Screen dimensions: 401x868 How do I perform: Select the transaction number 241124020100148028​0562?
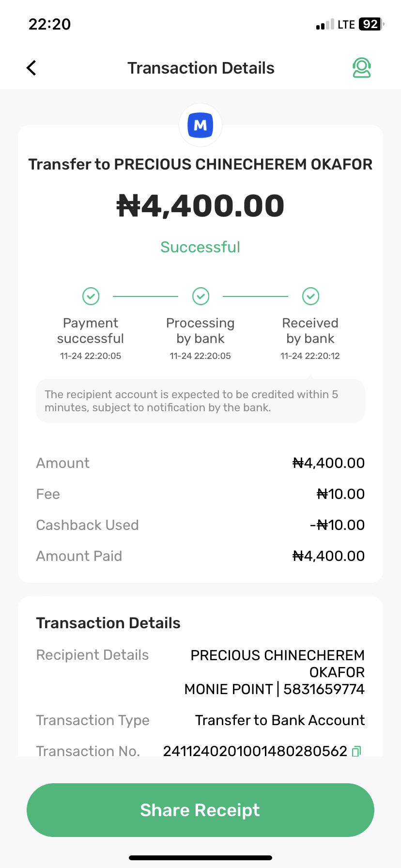click(255, 751)
